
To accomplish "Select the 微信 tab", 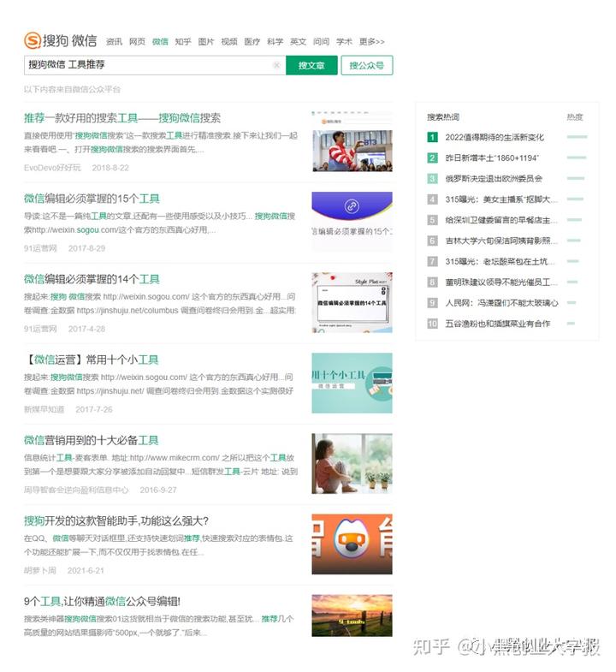I will click(x=160, y=42).
